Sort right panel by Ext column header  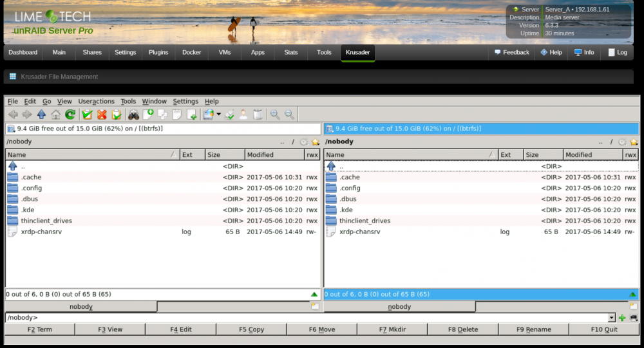pos(511,155)
